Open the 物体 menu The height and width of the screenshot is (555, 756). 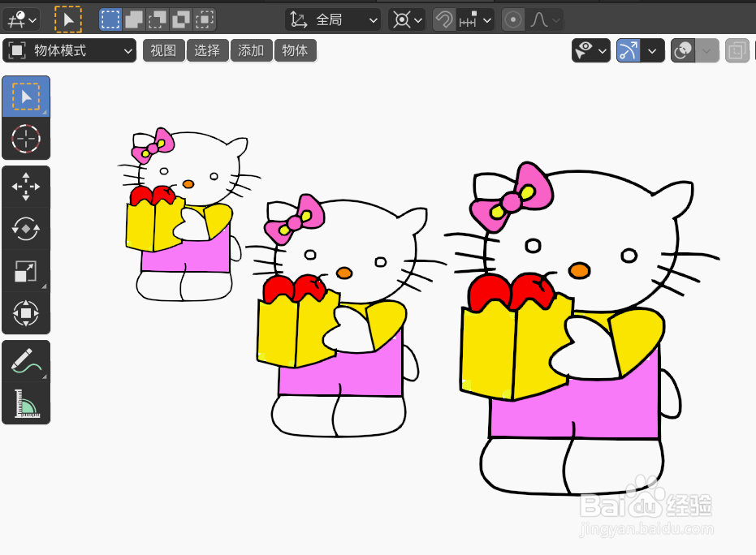(x=296, y=50)
